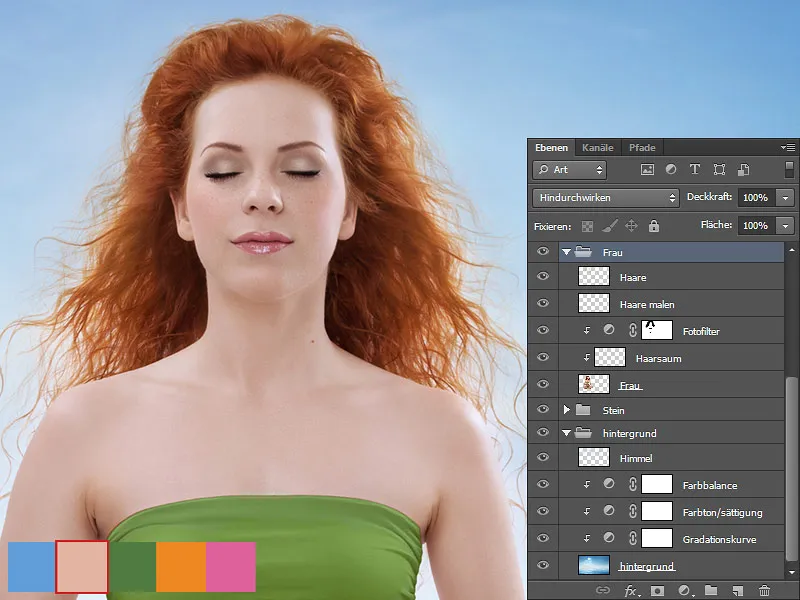Collapse the Frau group triangle
Image resolution: width=800 pixels, height=600 pixels.
click(566, 252)
